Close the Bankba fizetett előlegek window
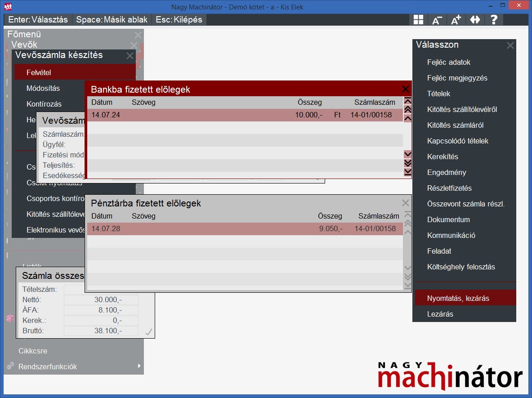 click(x=406, y=89)
